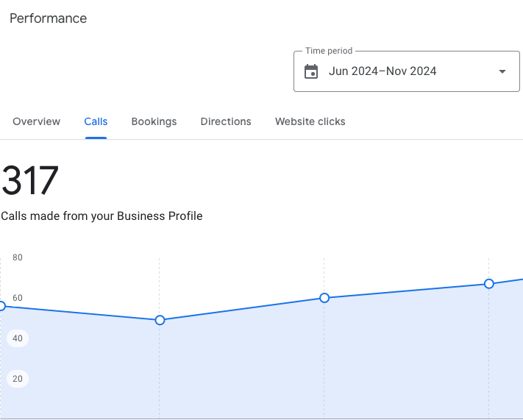
Task: Click the first data point at chart's left edge
Action: [1, 306]
